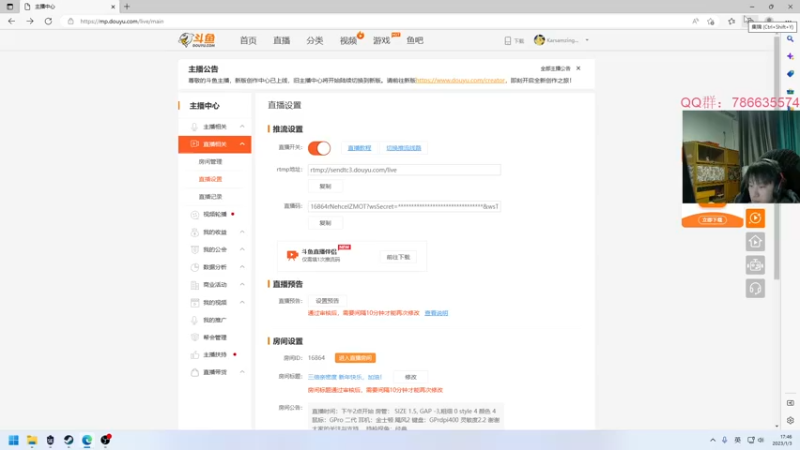Expand the 我的公会 section chevron
The image size is (800, 450).
click(x=242, y=249)
